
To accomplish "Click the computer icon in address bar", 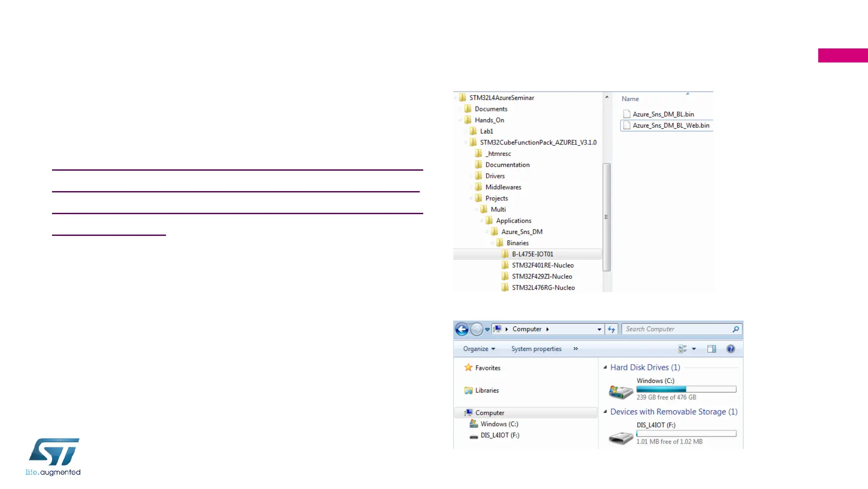I will pos(497,329).
